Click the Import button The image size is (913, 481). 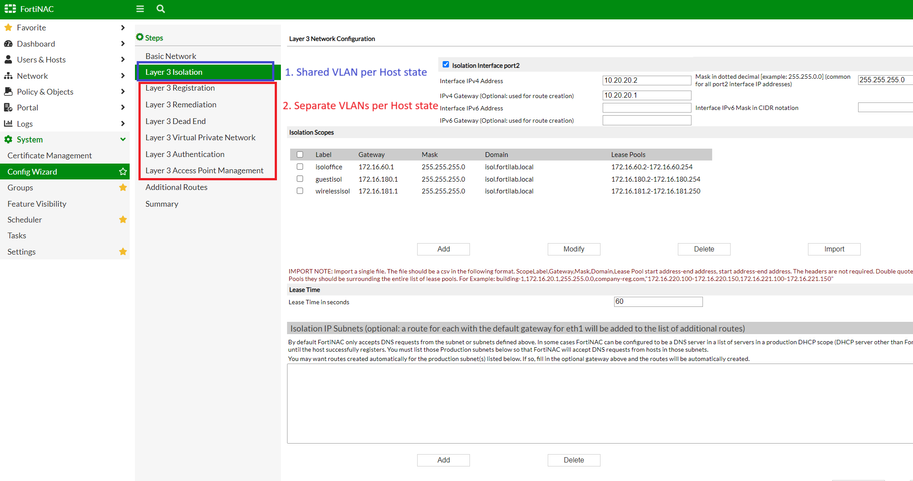pyautogui.click(x=834, y=249)
